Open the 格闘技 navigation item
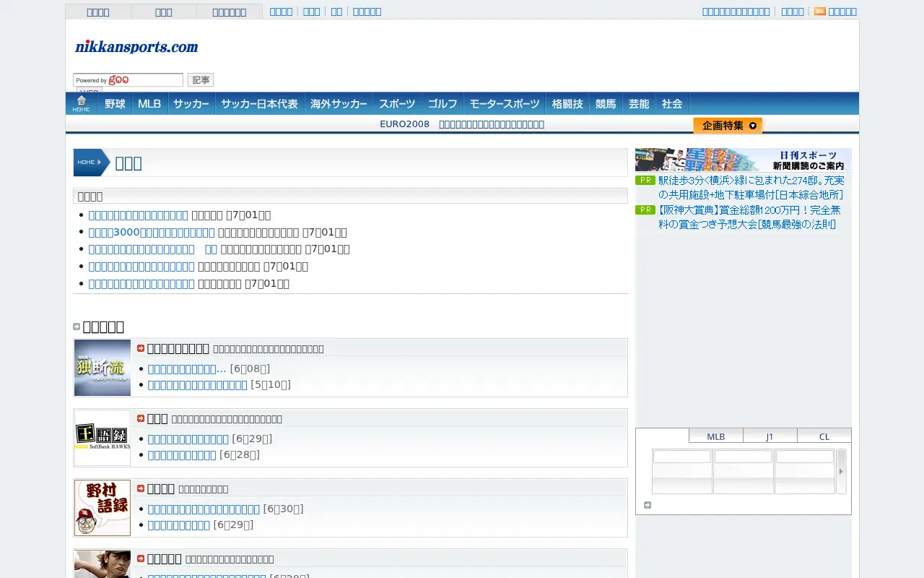924x578 pixels. click(567, 103)
